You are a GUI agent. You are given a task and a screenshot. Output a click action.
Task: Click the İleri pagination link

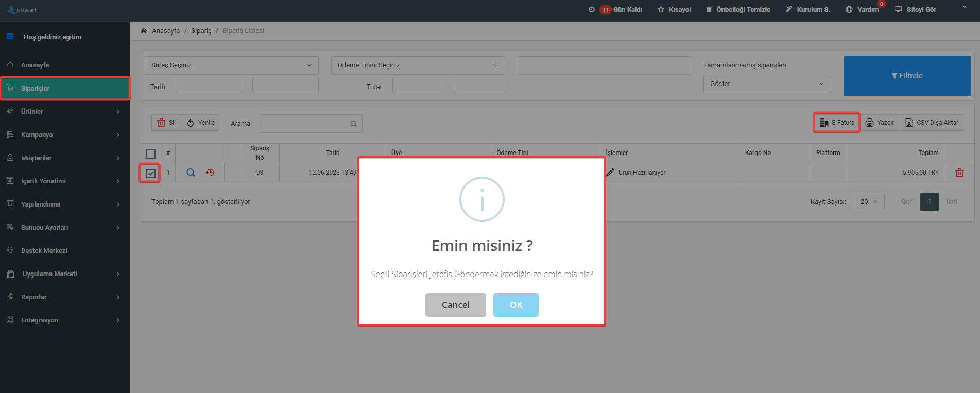click(952, 202)
